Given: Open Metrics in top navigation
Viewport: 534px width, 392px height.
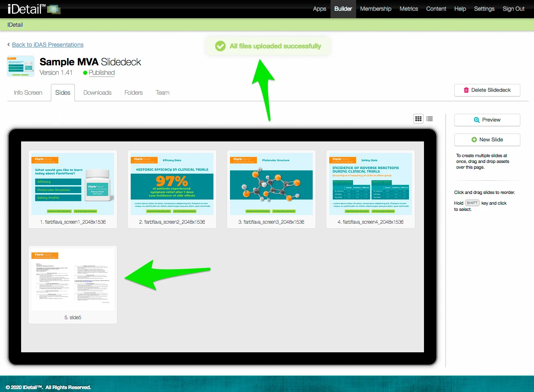Looking at the screenshot, I should pyautogui.click(x=409, y=9).
